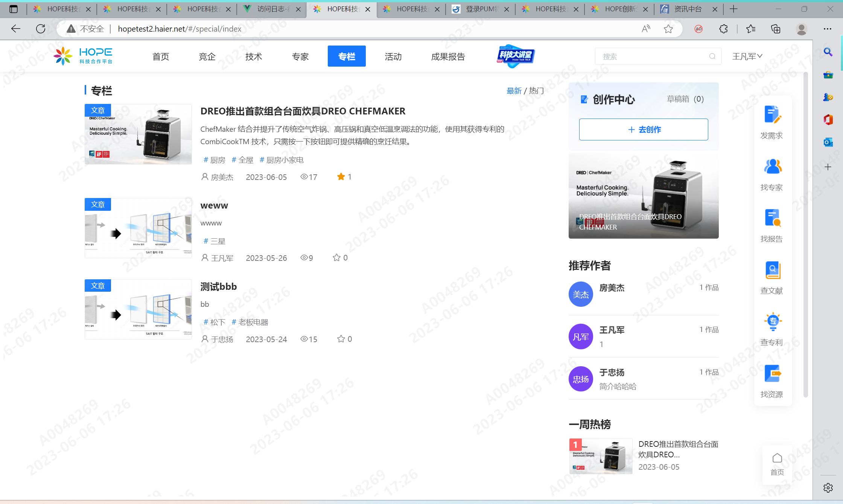Open recommended author 于忠扬
Image resolution: width=843 pixels, height=504 pixels.
612,372
